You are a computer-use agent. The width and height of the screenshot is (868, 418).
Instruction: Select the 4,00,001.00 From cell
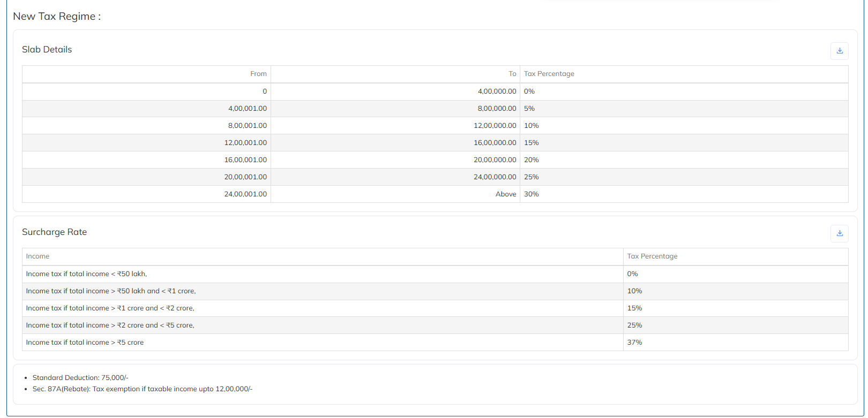[248, 109]
